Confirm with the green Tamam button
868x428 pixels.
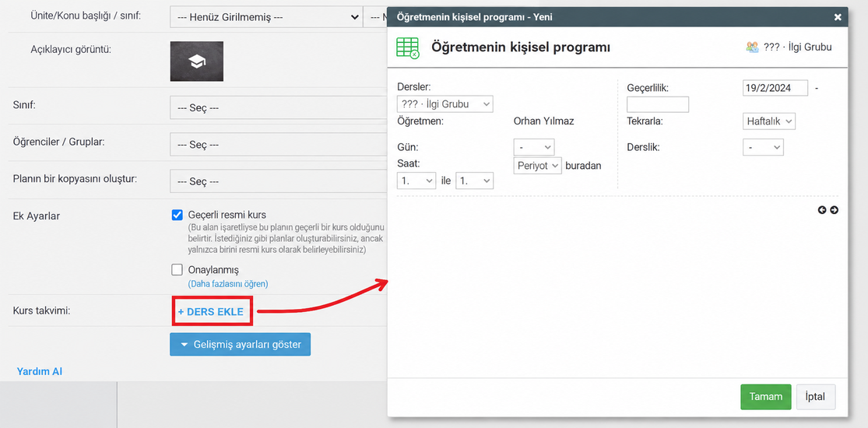click(x=765, y=397)
